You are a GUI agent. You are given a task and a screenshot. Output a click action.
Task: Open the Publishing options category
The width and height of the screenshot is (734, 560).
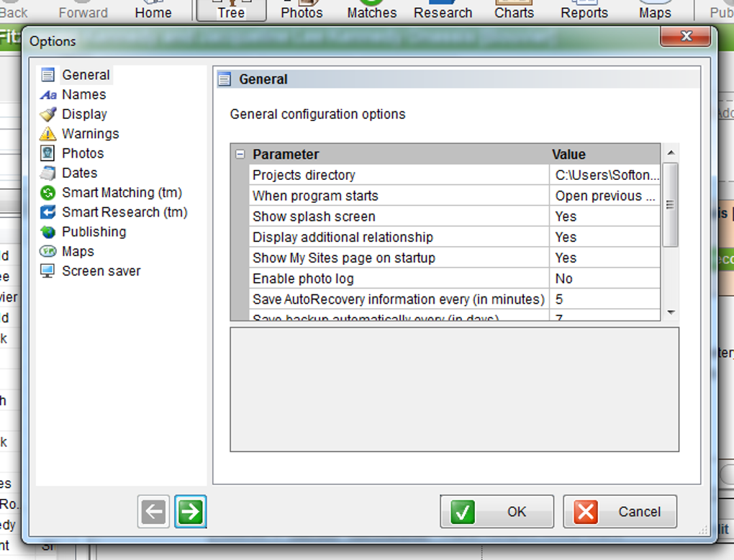pyautogui.click(x=94, y=232)
